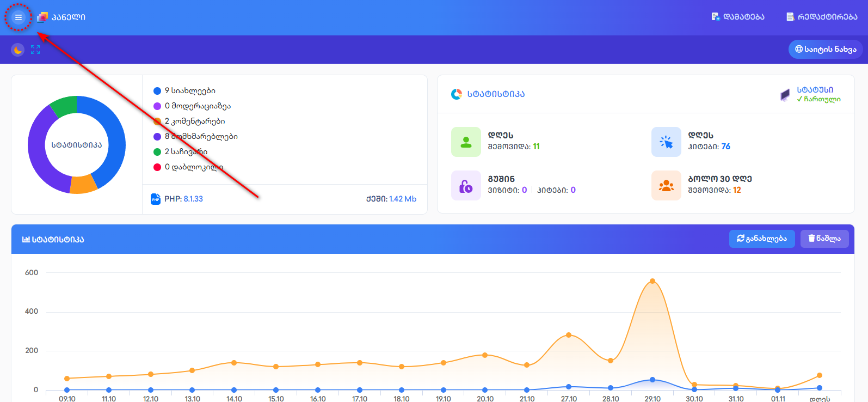Viewport: 868px width, 402px height.
Task: Open the რედაქტირება menu item
Action: (x=822, y=17)
